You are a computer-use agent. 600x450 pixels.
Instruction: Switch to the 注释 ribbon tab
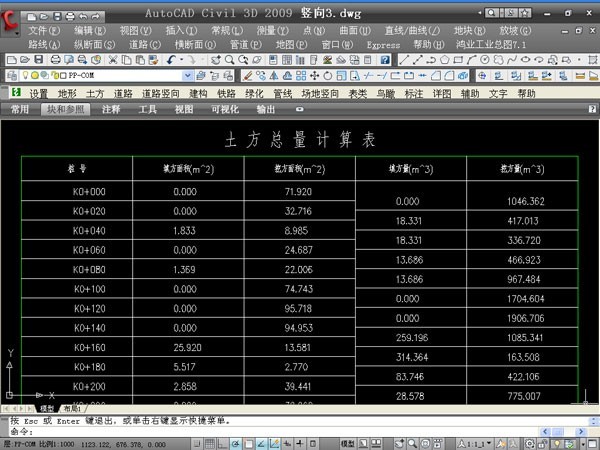(111, 109)
